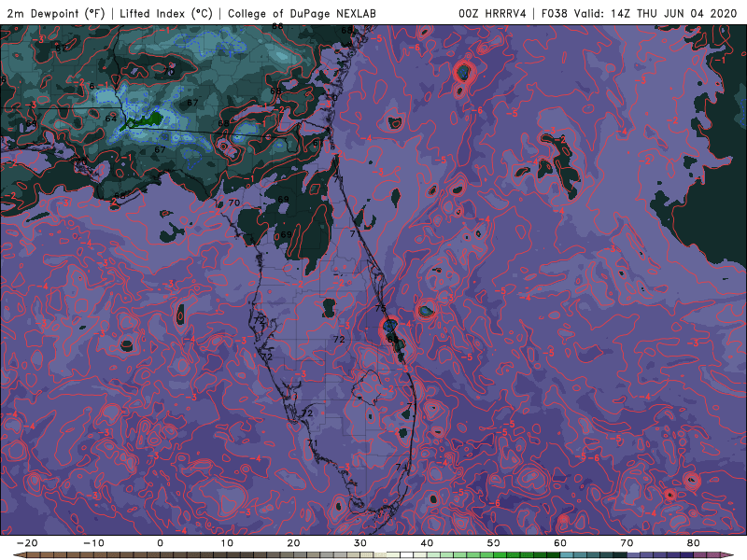Click the '75' dewpoint value on Florida's east coast
The image size is (747, 560).
[x=380, y=308]
